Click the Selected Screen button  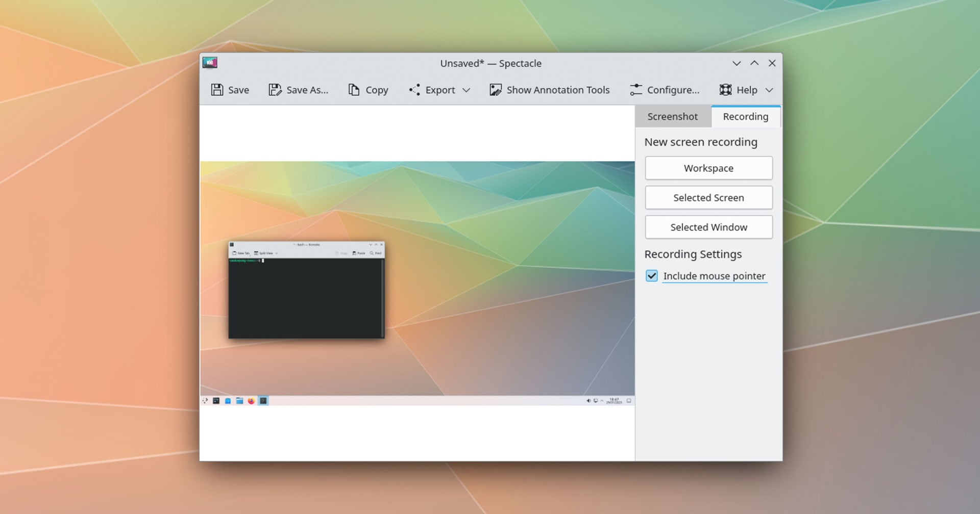pos(708,197)
